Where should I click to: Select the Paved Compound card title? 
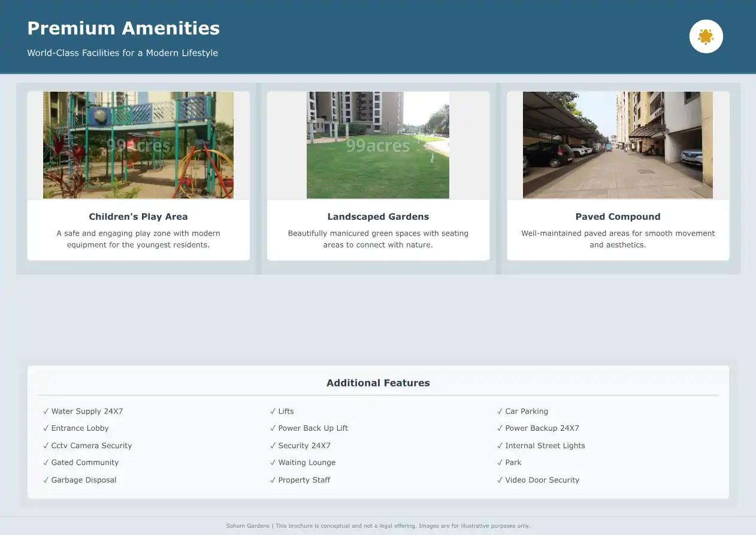[618, 217]
